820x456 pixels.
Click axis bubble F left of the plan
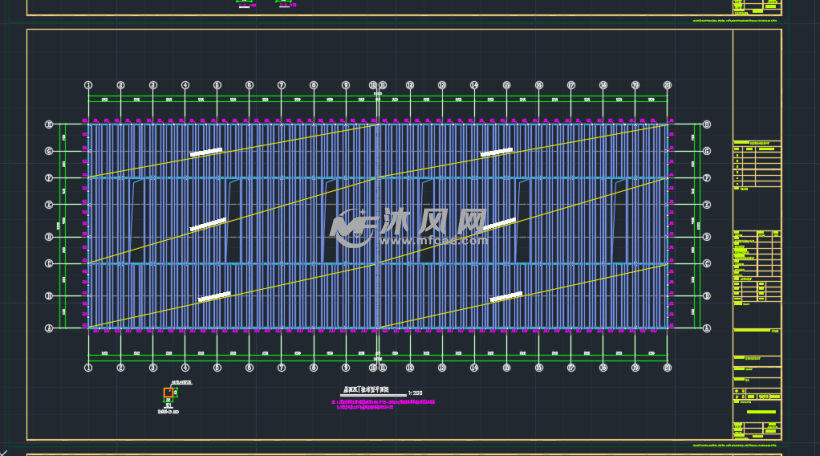tap(49, 178)
